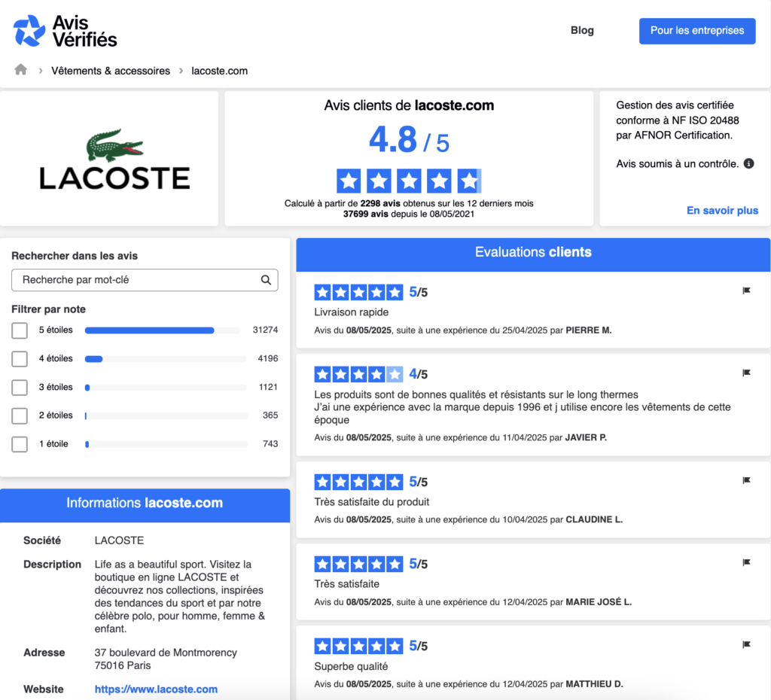
Task: Check the 4 étoiles filter
Action: pyautogui.click(x=20, y=359)
